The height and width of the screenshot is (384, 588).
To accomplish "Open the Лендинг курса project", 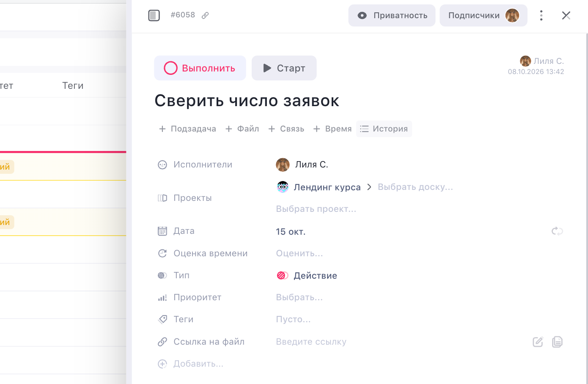I will pos(319,187).
